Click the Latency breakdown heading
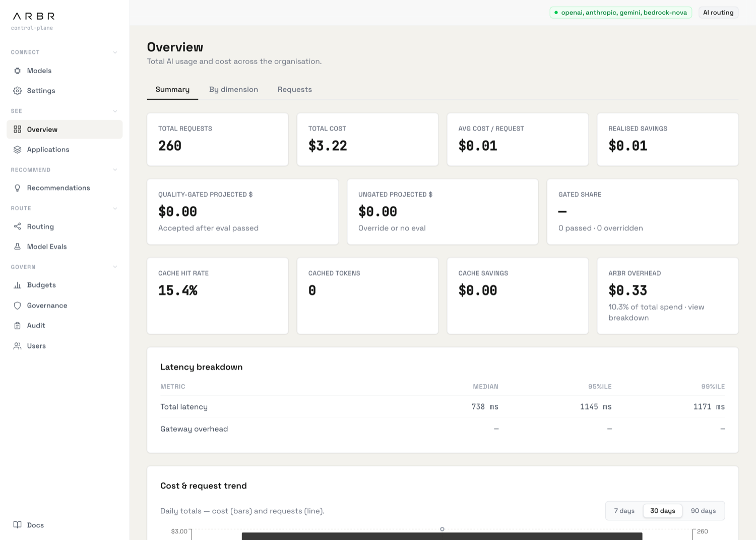756x540 pixels. tap(201, 367)
